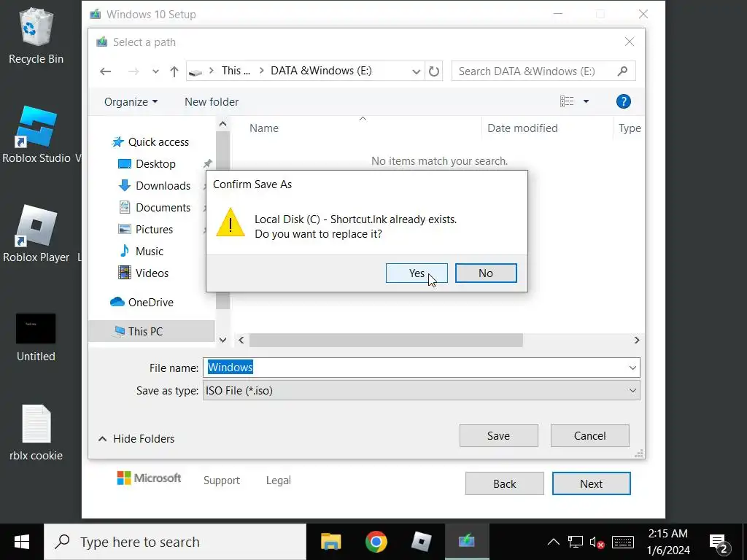Image resolution: width=747 pixels, height=560 pixels.
Task: Open the Untitled desktop file
Action: [36, 338]
